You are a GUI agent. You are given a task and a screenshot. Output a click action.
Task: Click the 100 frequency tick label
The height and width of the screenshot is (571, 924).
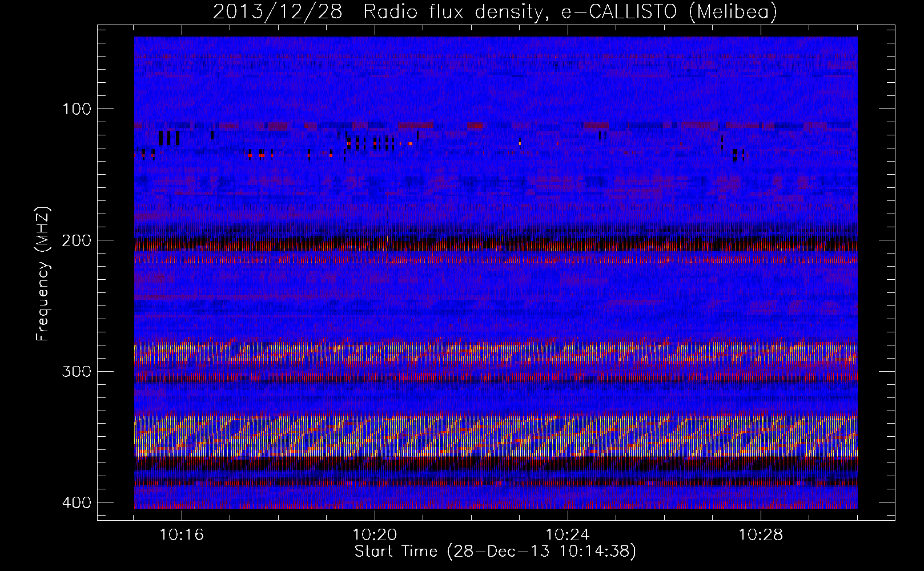click(76, 109)
